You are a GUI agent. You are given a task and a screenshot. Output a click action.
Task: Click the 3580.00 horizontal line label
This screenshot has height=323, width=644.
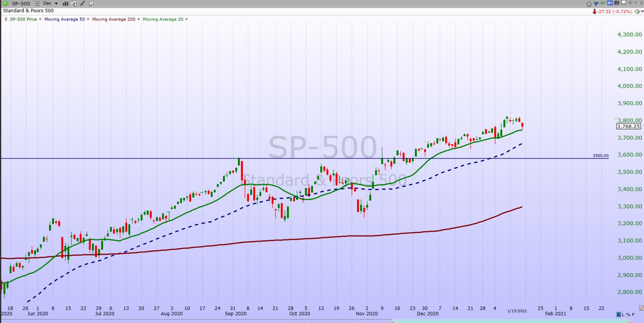point(600,156)
